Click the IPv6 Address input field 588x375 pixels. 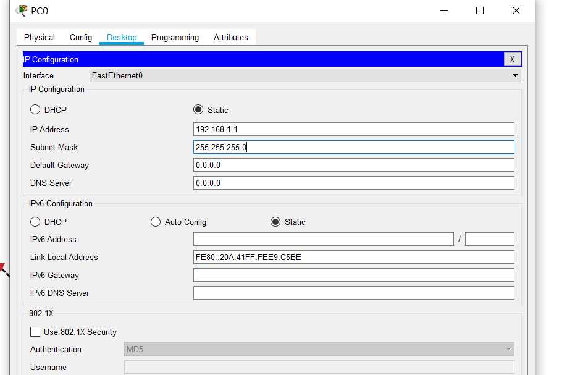[x=324, y=239]
